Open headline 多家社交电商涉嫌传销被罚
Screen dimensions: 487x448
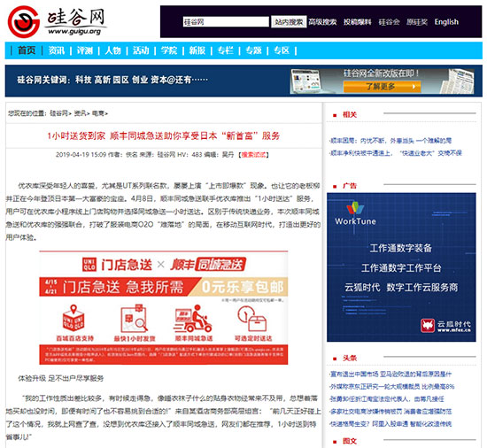tap(390, 412)
